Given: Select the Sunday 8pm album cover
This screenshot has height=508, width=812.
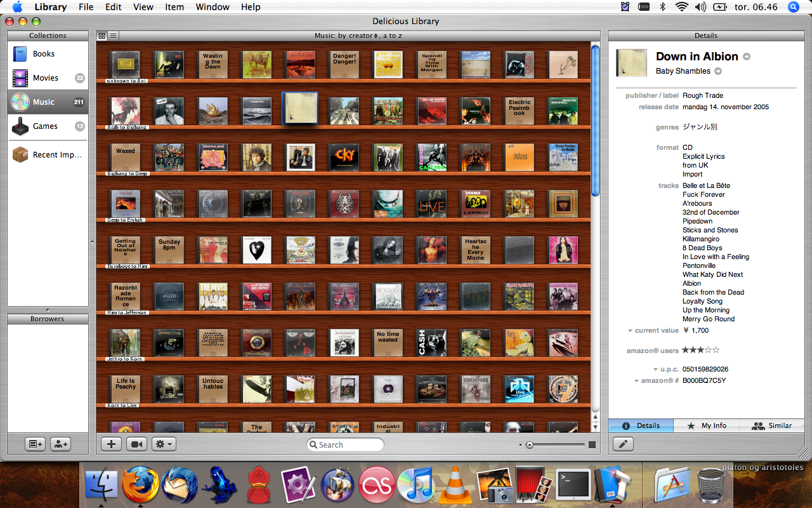Looking at the screenshot, I should [x=169, y=250].
